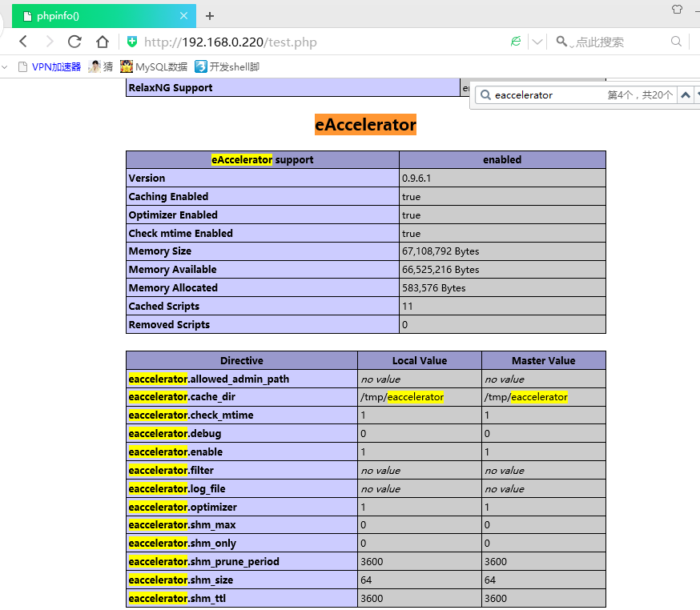Select the phpinfo() tab
This screenshot has width=700, height=610.
[103, 16]
